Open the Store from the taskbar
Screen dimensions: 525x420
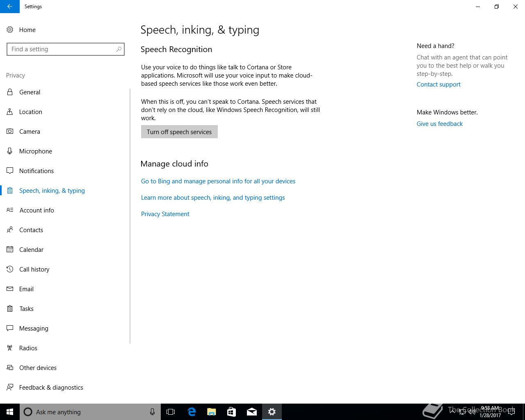pyautogui.click(x=231, y=412)
